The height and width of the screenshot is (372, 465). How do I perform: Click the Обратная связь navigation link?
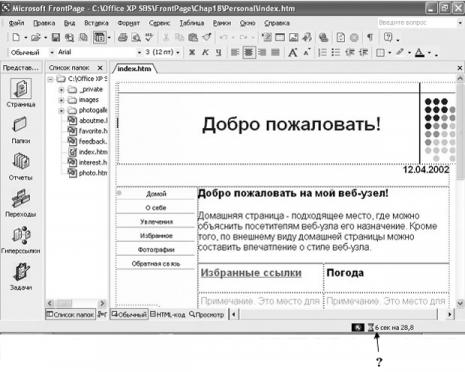tap(156, 264)
